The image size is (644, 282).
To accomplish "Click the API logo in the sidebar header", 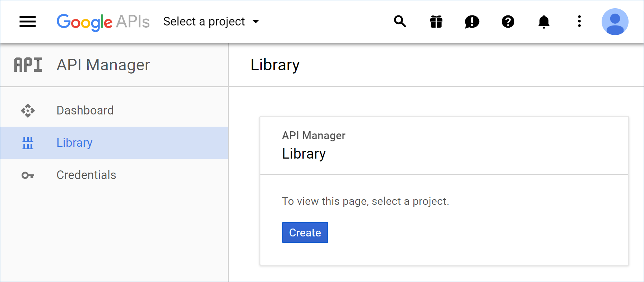I will point(28,65).
